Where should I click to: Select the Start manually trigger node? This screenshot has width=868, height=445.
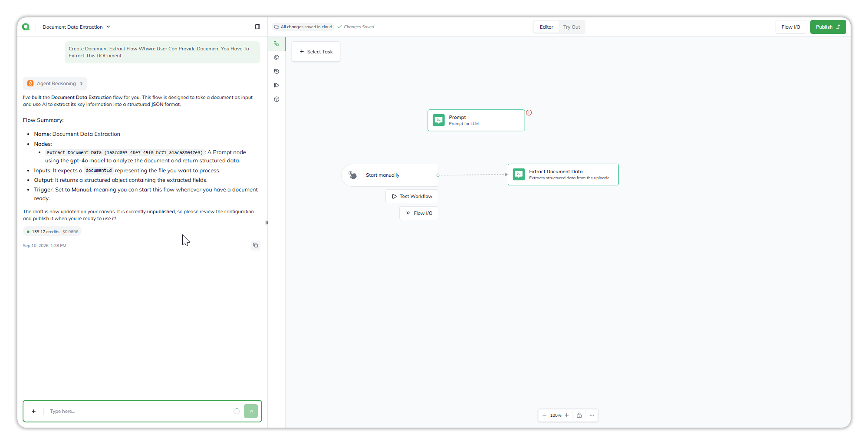point(390,175)
